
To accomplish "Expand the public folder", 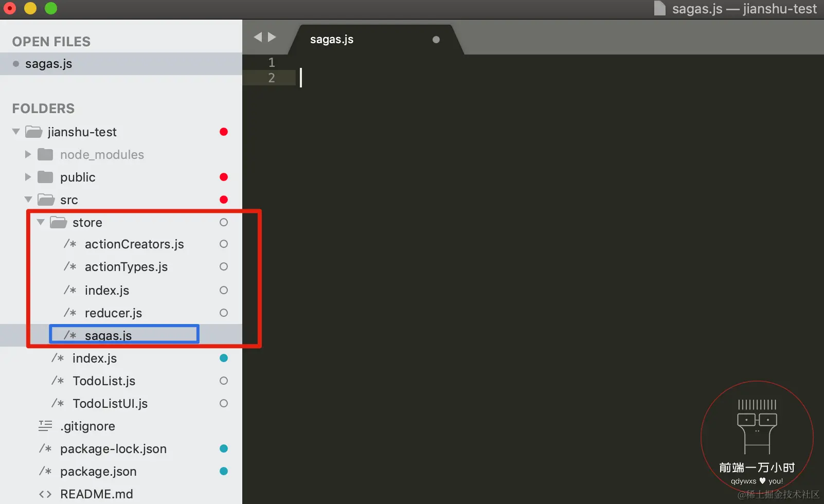I will (28, 177).
